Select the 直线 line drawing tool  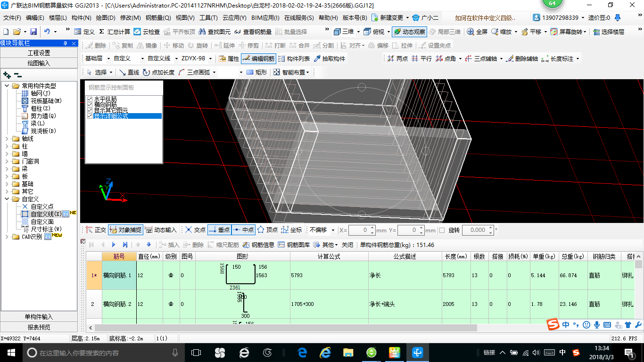129,72
